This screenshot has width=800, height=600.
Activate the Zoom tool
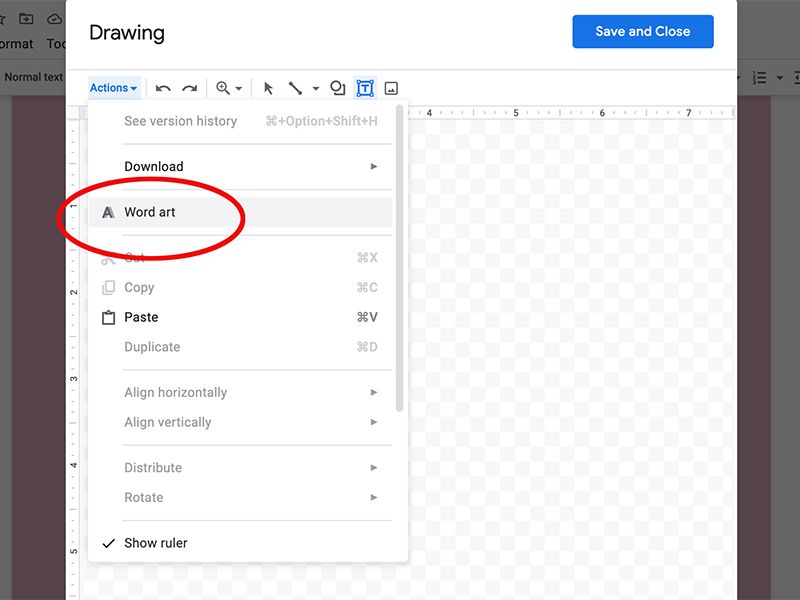click(x=223, y=88)
